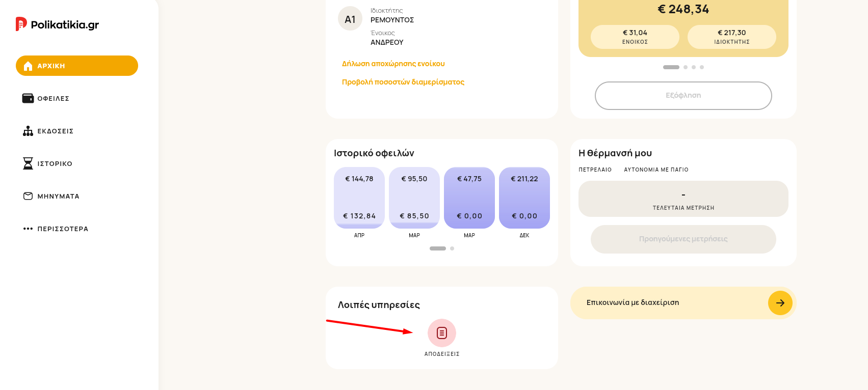
Task: Open the ΕΚΔΟΣΕΙΣ hierarchy icon
Action: pos(28,131)
